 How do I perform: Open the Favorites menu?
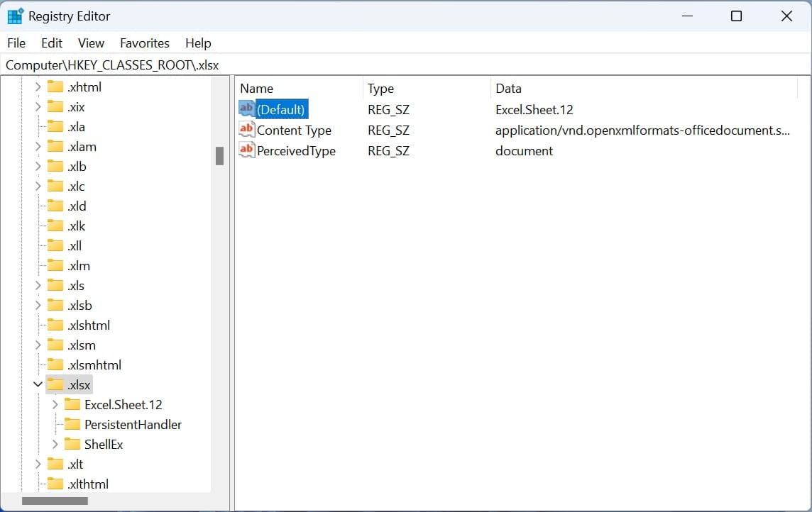pyautogui.click(x=145, y=43)
